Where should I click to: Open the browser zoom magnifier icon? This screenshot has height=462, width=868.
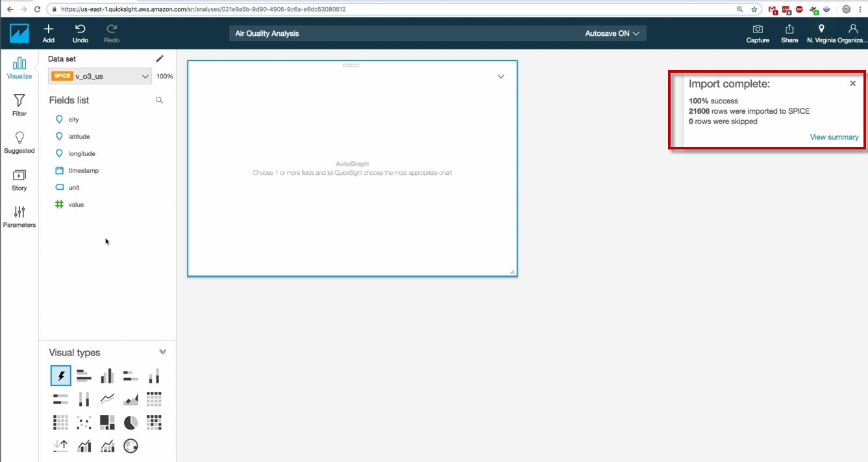[740, 10]
